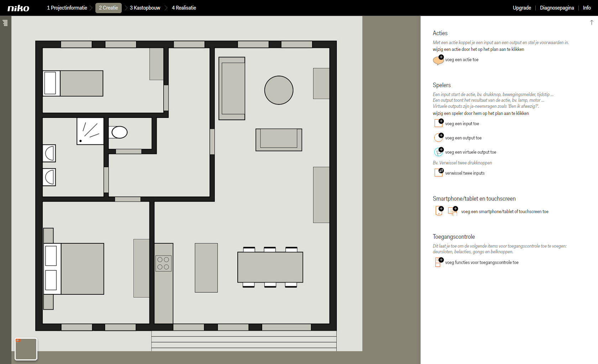
Task: Click the cooktop in the kitchen
Action: [163, 263]
